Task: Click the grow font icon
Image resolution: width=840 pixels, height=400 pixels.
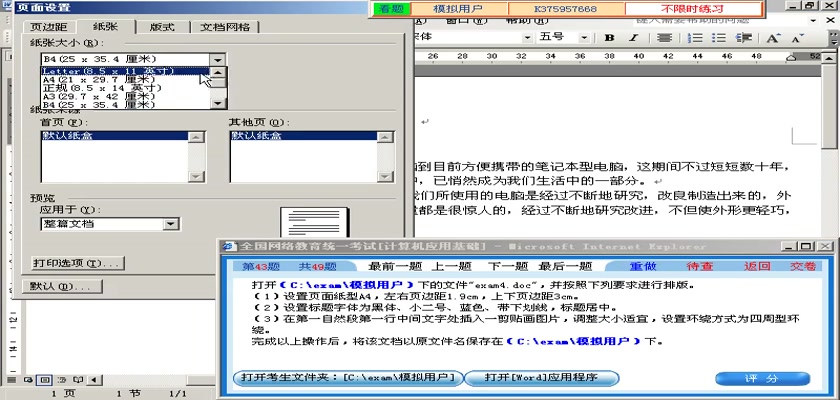Action: coord(772,37)
